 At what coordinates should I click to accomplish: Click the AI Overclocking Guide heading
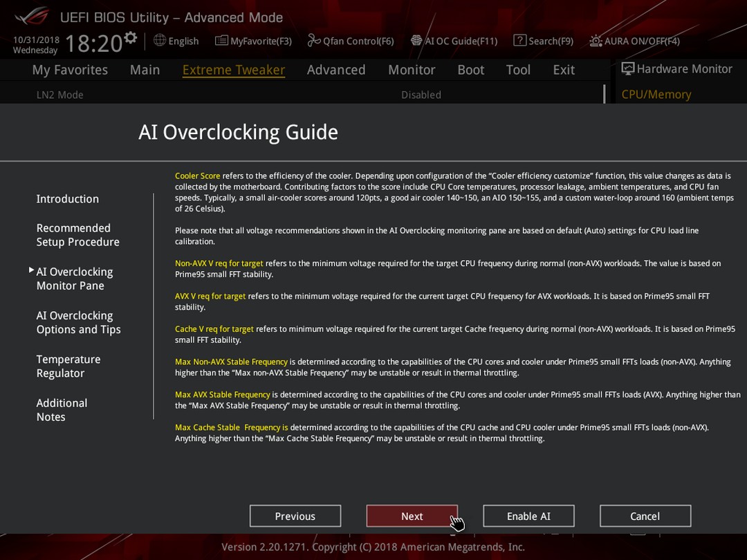[x=238, y=132]
